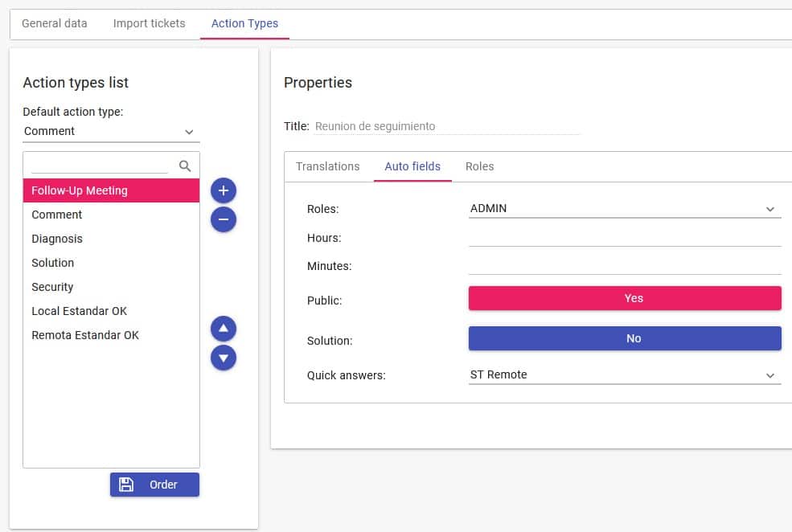Open the Import tickets tab
This screenshot has height=532, width=792.
(x=149, y=23)
